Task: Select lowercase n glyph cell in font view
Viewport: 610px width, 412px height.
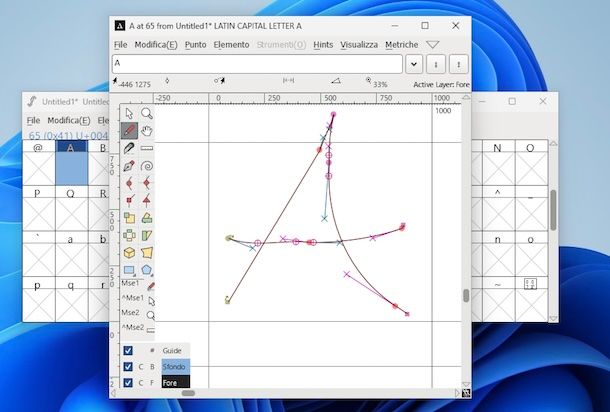Action: point(499,254)
